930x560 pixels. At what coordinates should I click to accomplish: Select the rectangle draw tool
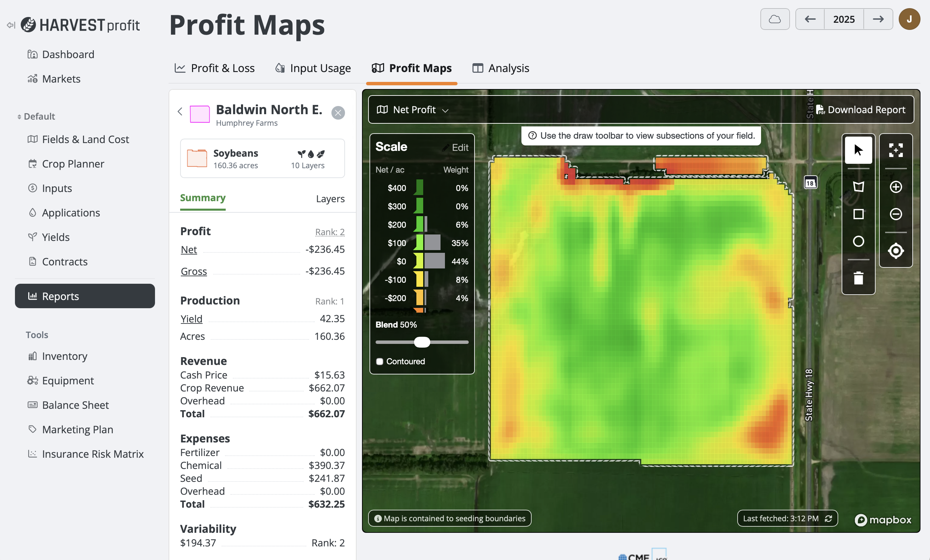click(859, 214)
